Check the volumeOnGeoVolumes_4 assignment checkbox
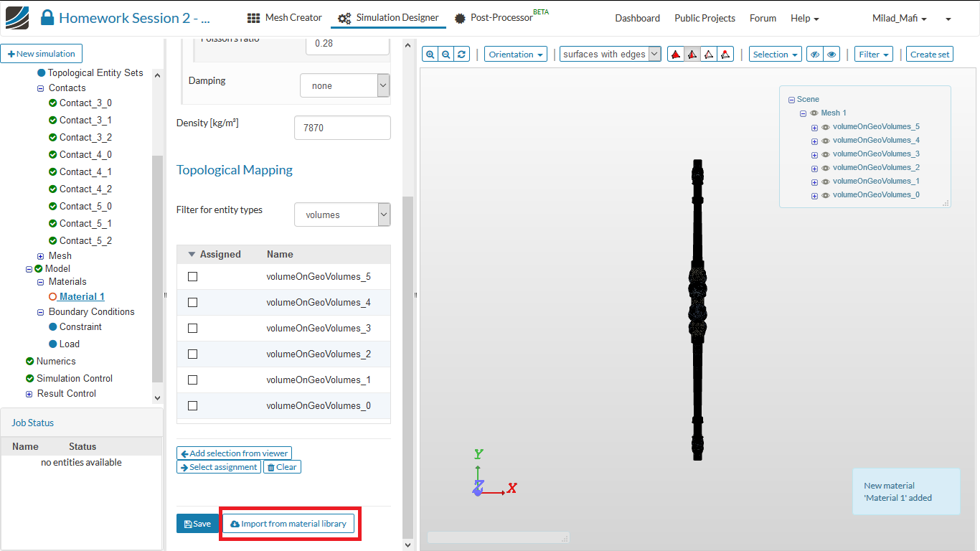Image resolution: width=980 pixels, height=551 pixels. tap(192, 302)
